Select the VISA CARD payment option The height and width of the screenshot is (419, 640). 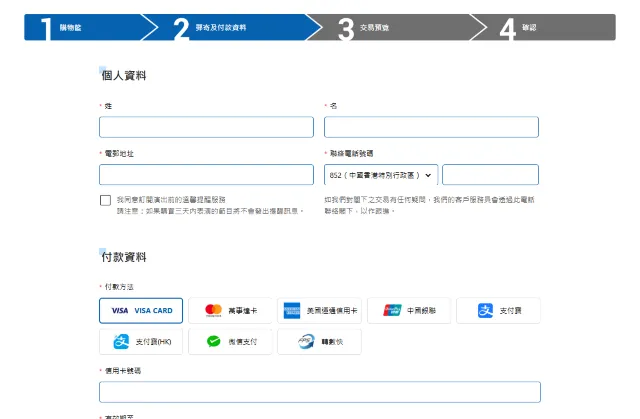coord(141,310)
